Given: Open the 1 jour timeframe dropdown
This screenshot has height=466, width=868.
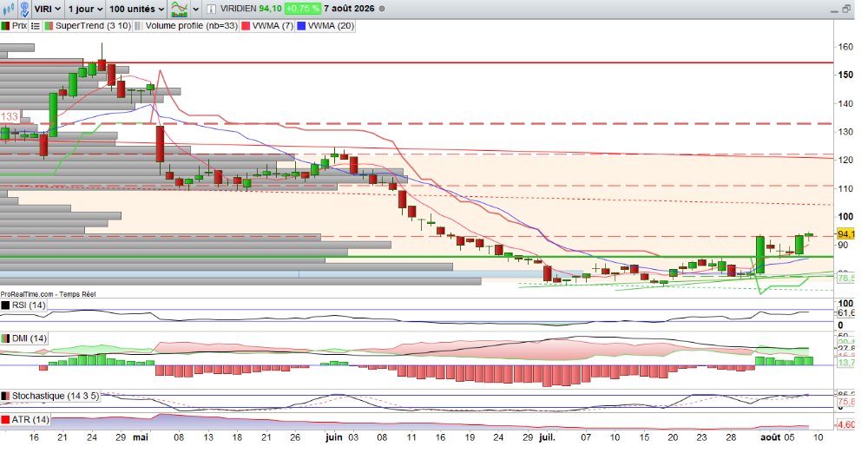Looking at the screenshot, I should point(85,9).
